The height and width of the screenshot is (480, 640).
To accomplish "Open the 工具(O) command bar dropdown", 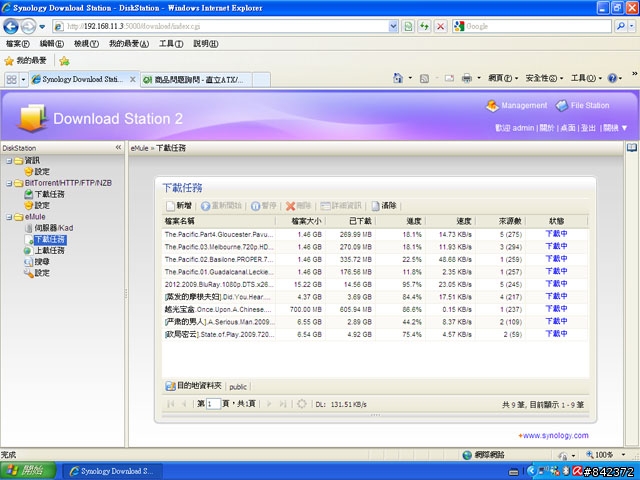I will coord(586,78).
